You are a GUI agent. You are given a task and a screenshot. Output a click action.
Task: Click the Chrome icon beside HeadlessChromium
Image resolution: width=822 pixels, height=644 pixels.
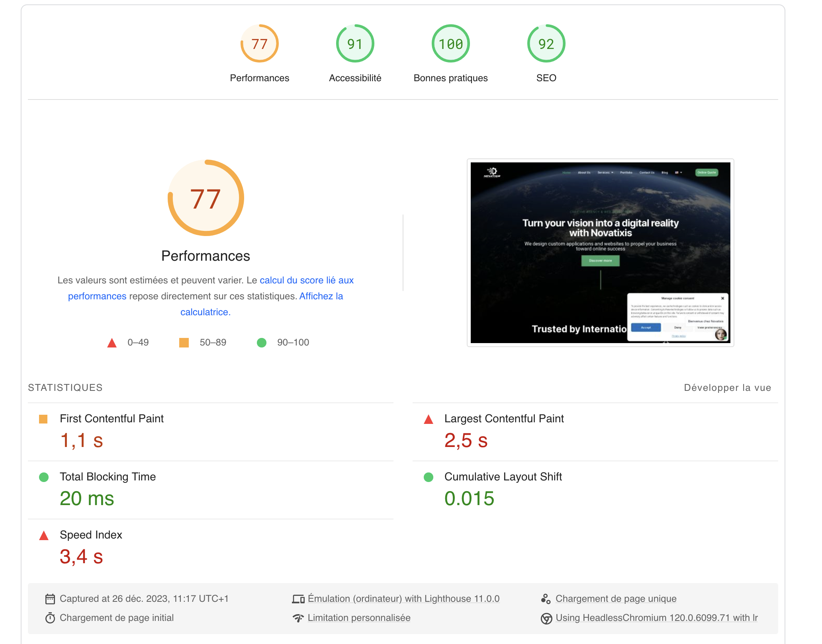[546, 618]
